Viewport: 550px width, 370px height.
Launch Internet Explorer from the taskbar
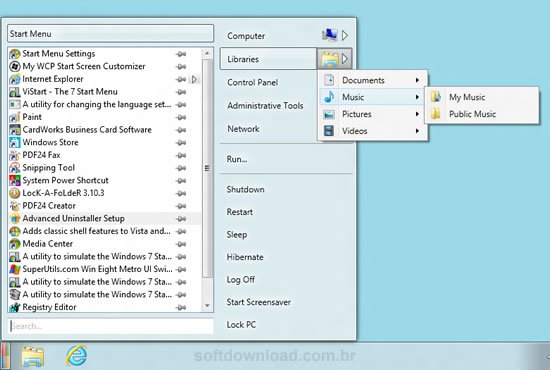pos(76,356)
